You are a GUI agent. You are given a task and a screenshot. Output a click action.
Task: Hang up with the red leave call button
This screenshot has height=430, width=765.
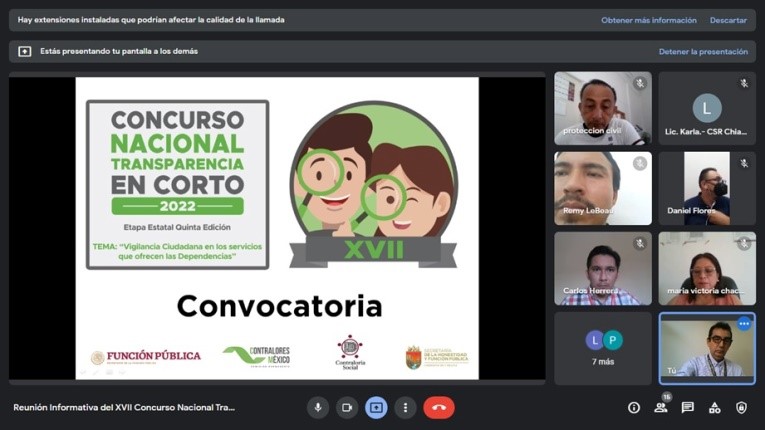(x=439, y=408)
